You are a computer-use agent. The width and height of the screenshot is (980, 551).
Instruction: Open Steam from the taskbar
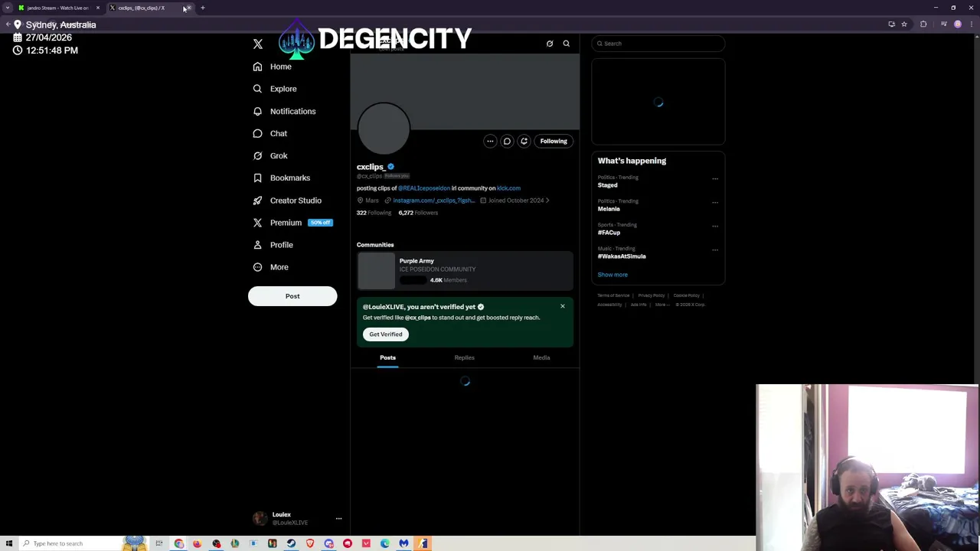(x=291, y=543)
